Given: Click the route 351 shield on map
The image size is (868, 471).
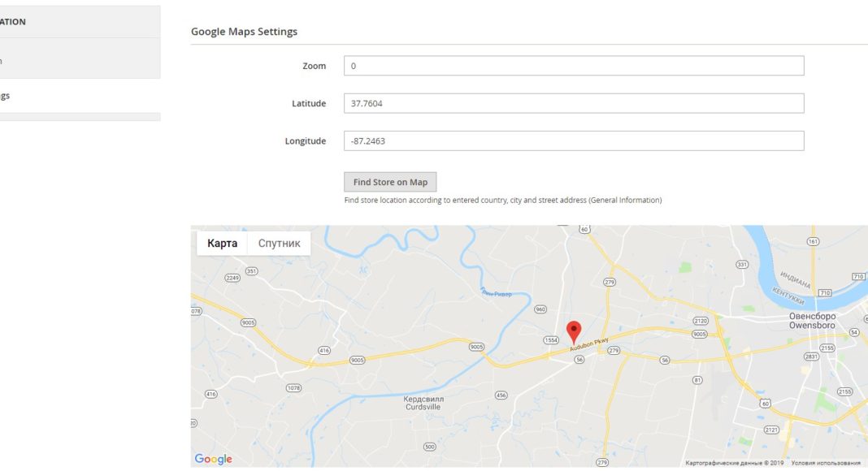Looking at the screenshot, I should [x=251, y=271].
